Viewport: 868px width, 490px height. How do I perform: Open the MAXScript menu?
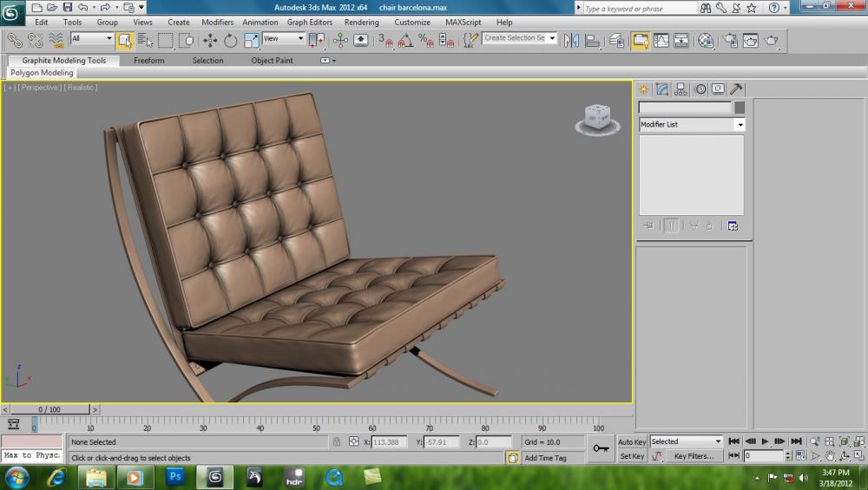point(463,23)
